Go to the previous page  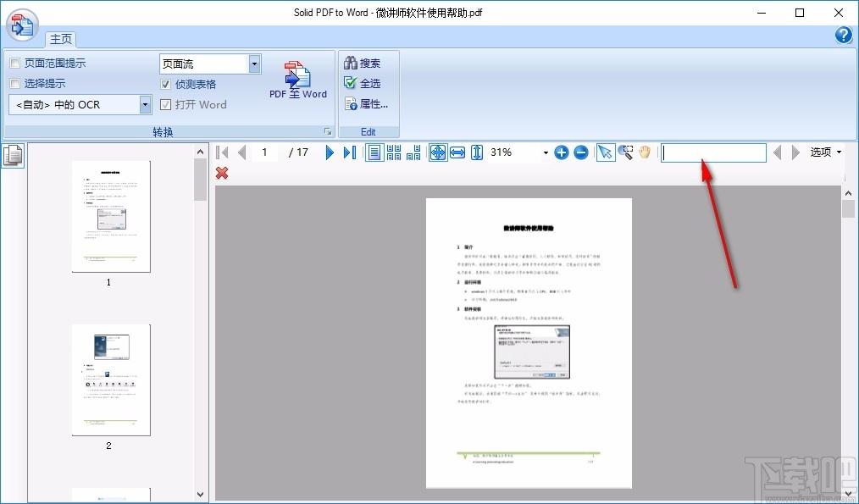(x=241, y=152)
